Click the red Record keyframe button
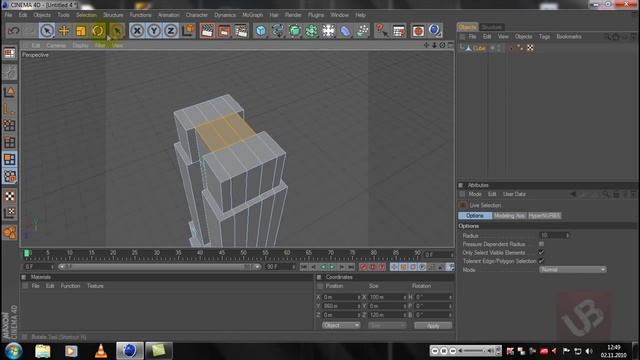The image size is (640, 360). [363, 267]
